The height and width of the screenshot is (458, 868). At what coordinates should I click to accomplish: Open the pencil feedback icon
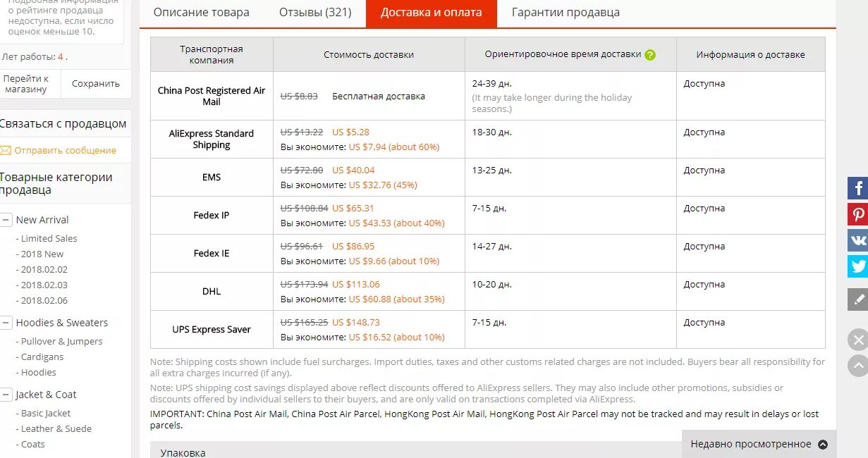pos(857,299)
